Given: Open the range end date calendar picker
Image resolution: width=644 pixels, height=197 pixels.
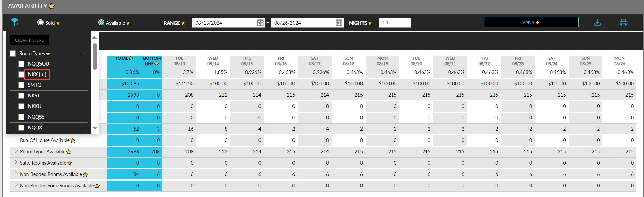Looking at the screenshot, I should (339, 23).
